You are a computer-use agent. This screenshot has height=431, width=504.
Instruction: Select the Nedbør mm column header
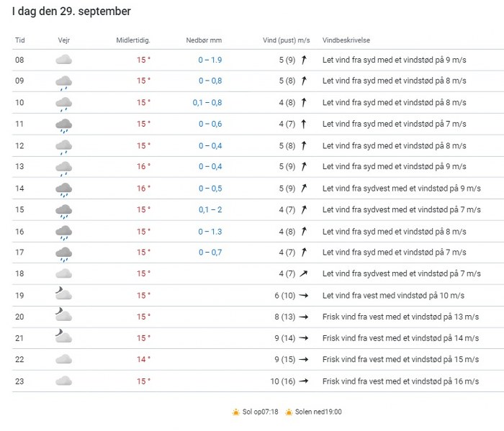pyautogui.click(x=204, y=40)
